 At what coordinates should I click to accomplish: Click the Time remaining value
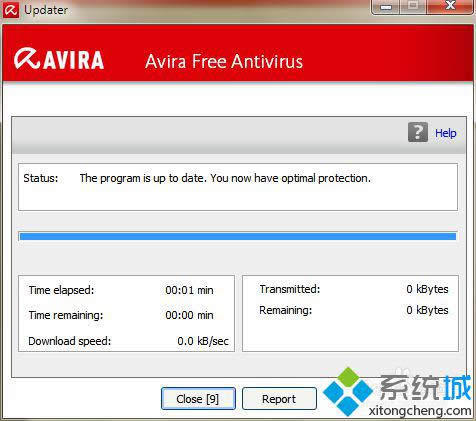click(x=189, y=315)
